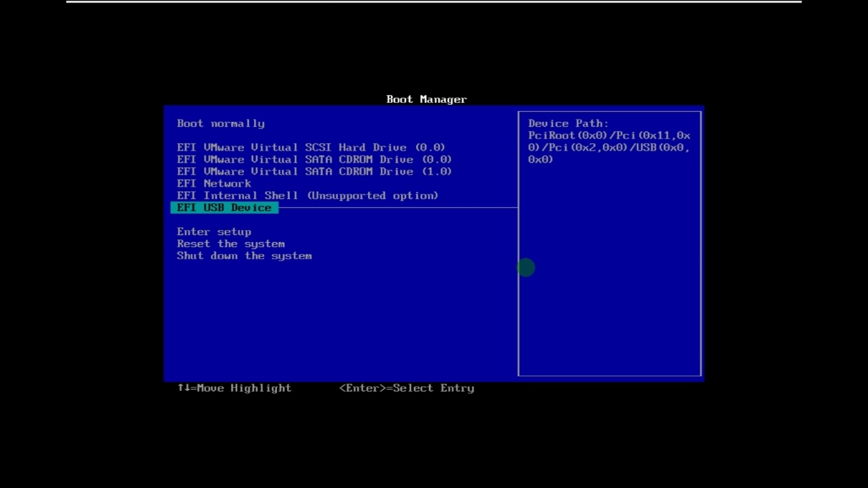868x488 pixels.
Task: Select EFI VMware Virtual SATA CDROM Drive (0.0)
Action: point(315,159)
